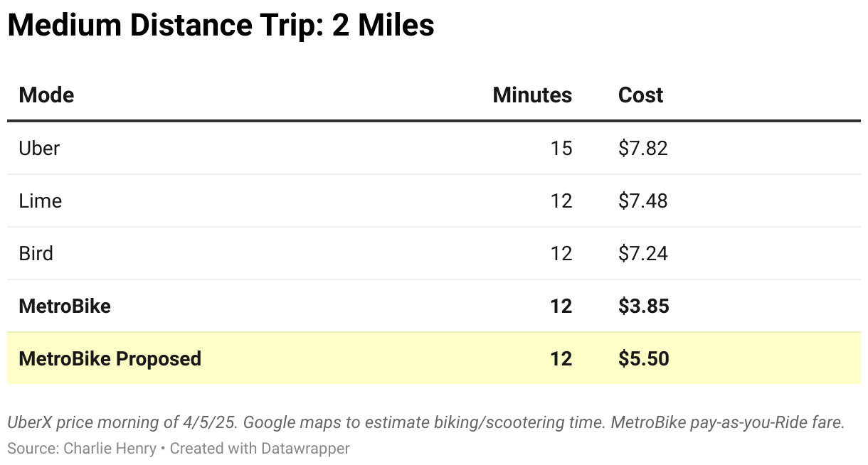Select the Cost column header
Image resolution: width=868 pixels, height=465 pixels.
tap(640, 95)
